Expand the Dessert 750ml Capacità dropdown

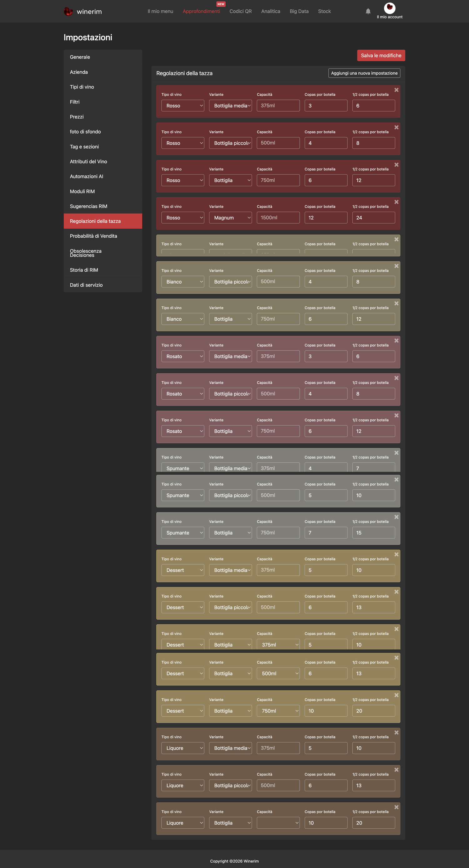click(x=278, y=711)
